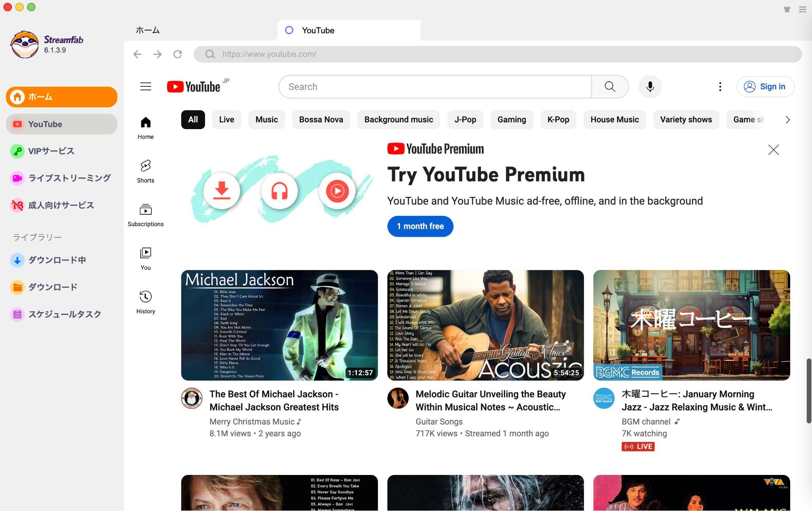Click the 1 month free button
Screen dimensions: 812x511
(x=420, y=226)
